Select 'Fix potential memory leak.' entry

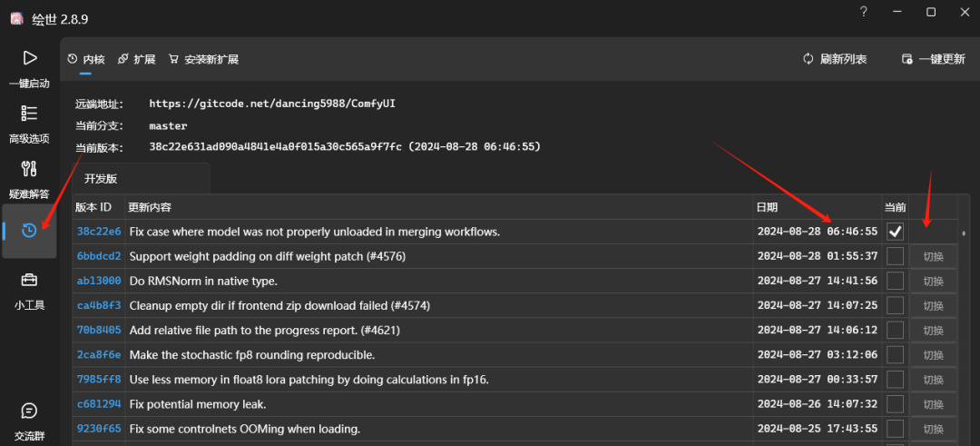point(198,404)
